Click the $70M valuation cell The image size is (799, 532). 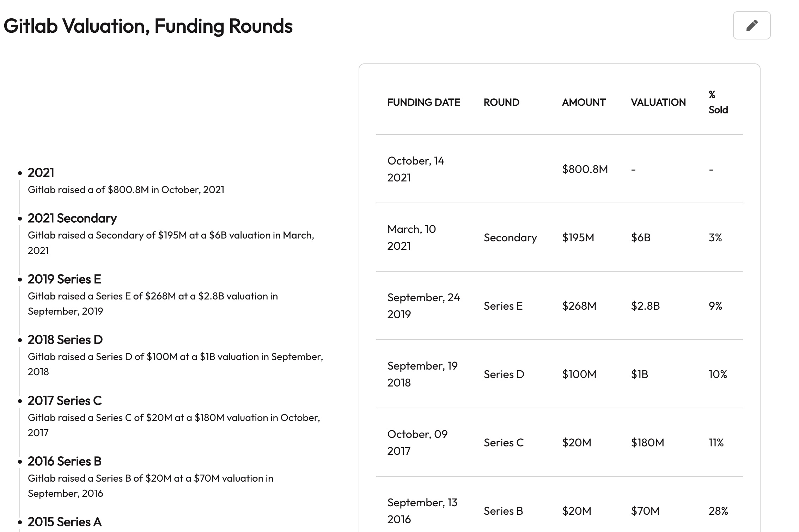[x=645, y=511]
